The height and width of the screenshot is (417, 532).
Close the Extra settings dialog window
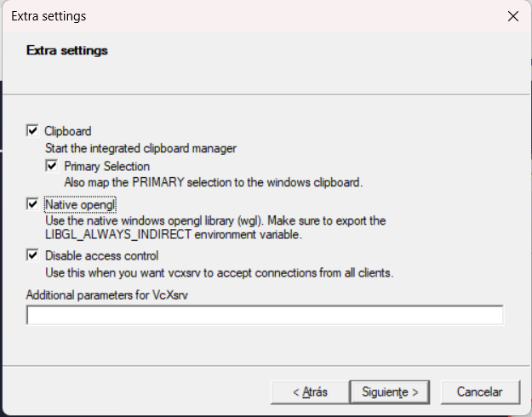click(512, 16)
